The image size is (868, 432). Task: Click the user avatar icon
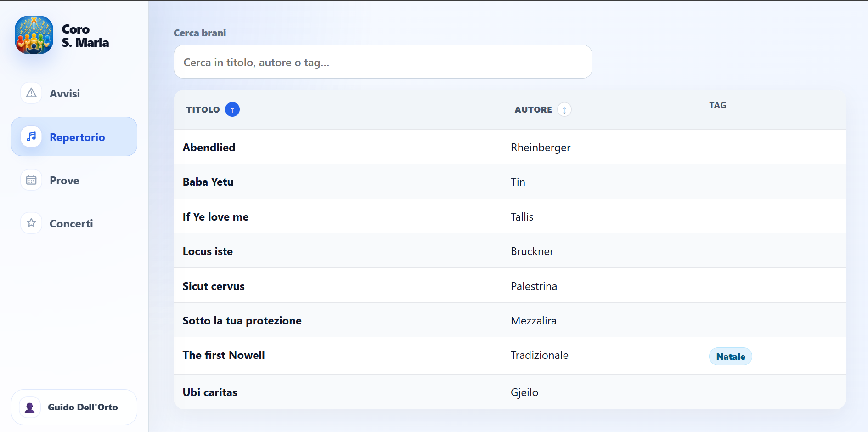click(30, 407)
